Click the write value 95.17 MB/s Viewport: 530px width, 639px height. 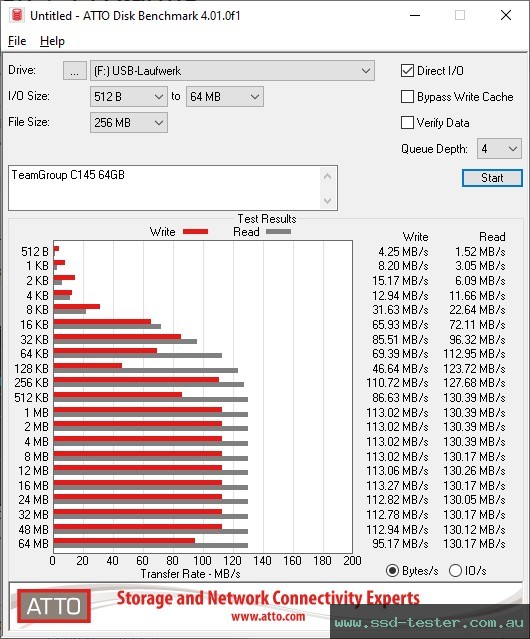point(400,544)
